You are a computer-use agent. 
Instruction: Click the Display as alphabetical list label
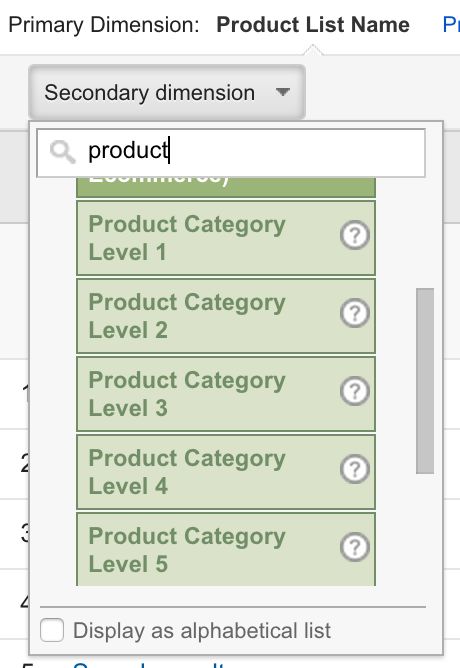point(202,631)
